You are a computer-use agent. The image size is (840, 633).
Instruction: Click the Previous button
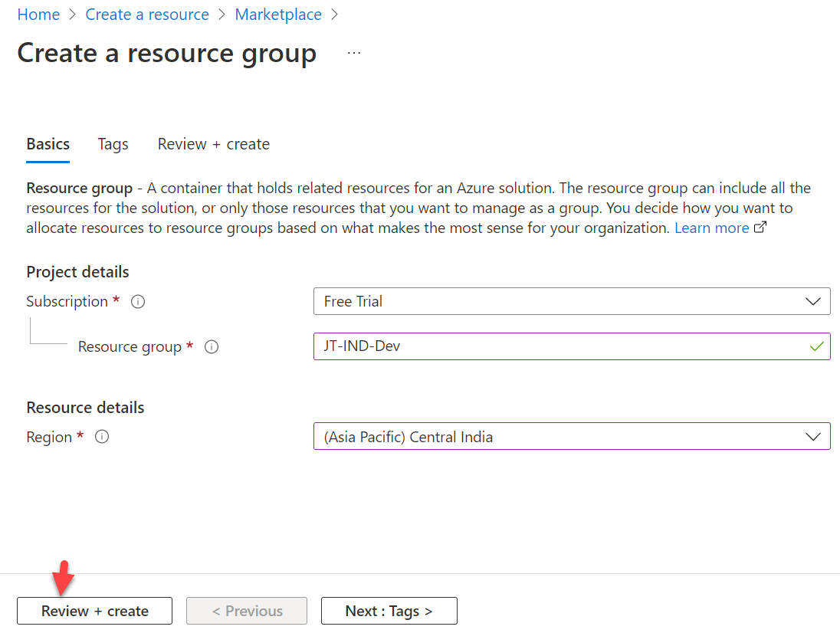[x=246, y=611]
